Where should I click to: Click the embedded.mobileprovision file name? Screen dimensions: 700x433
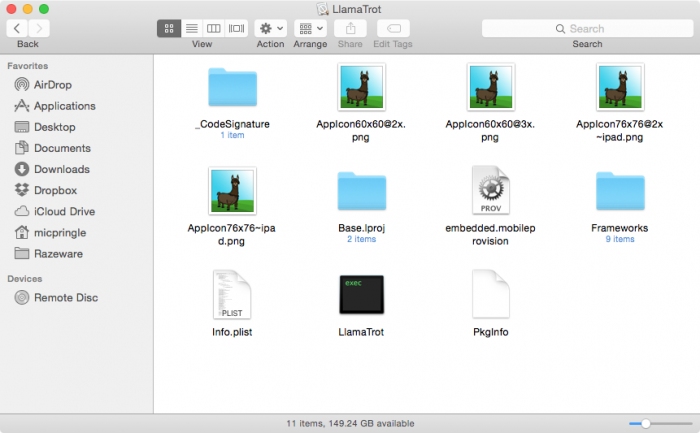(x=490, y=234)
